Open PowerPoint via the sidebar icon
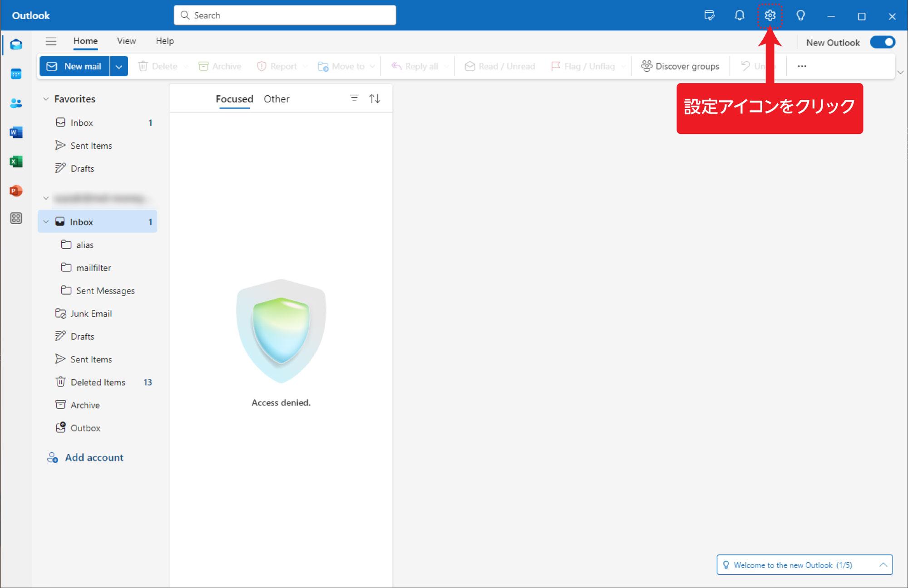The height and width of the screenshot is (588, 908). coord(16,191)
